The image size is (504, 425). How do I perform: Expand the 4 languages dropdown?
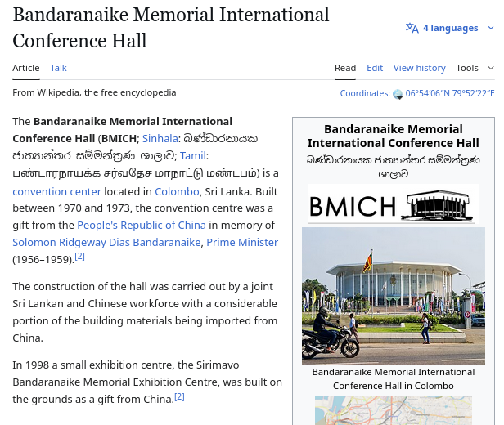450,28
